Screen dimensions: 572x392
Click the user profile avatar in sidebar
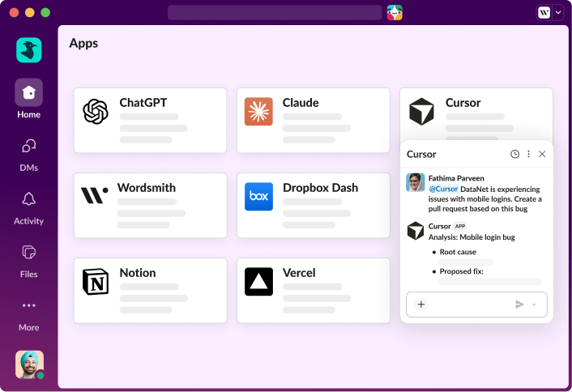[29, 364]
